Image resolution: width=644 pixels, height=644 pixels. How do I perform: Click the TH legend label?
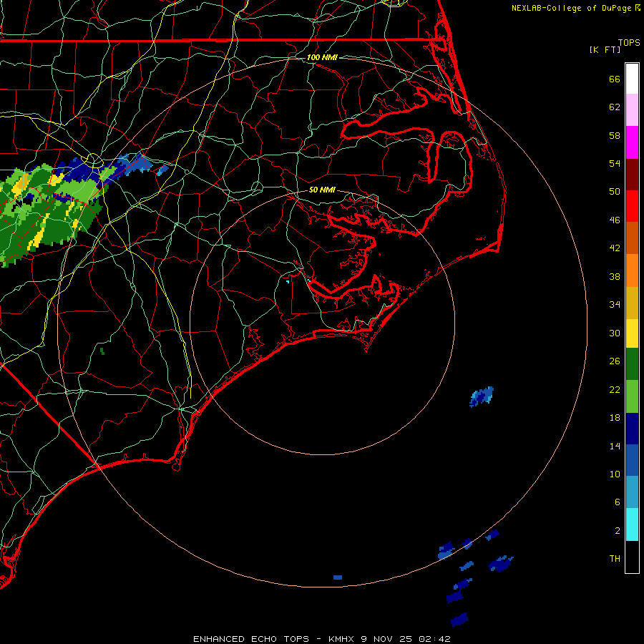(615, 559)
